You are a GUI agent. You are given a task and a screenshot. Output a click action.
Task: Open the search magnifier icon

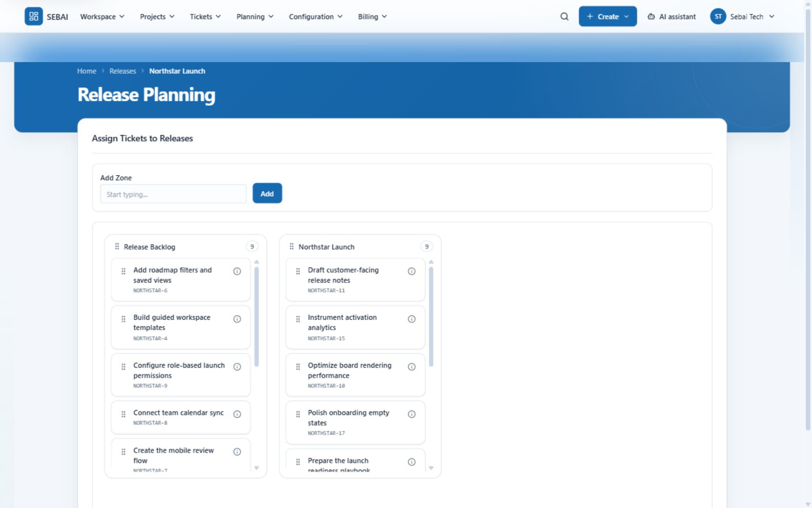coord(565,16)
